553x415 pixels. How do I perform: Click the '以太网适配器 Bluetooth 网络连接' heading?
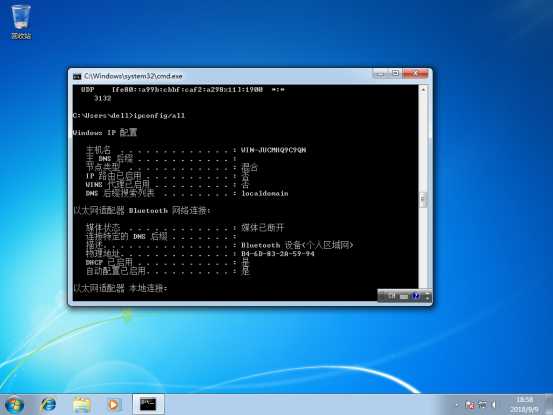click(x=142, y=210)
